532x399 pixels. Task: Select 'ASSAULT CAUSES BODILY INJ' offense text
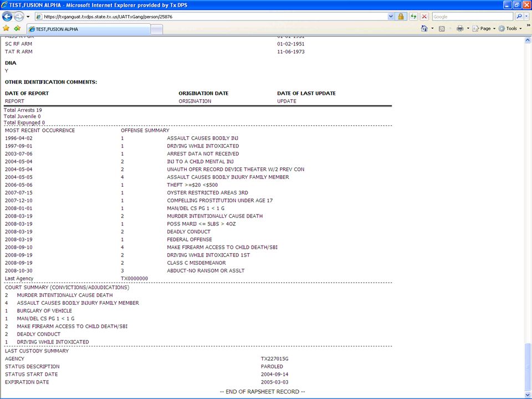tap(203, 138)
